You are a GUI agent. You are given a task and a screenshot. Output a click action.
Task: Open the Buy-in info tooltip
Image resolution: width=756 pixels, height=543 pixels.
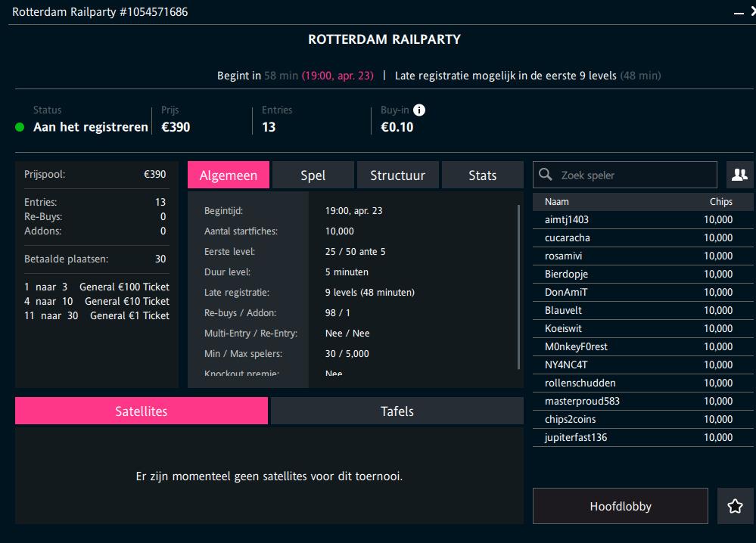click(421, 110)
